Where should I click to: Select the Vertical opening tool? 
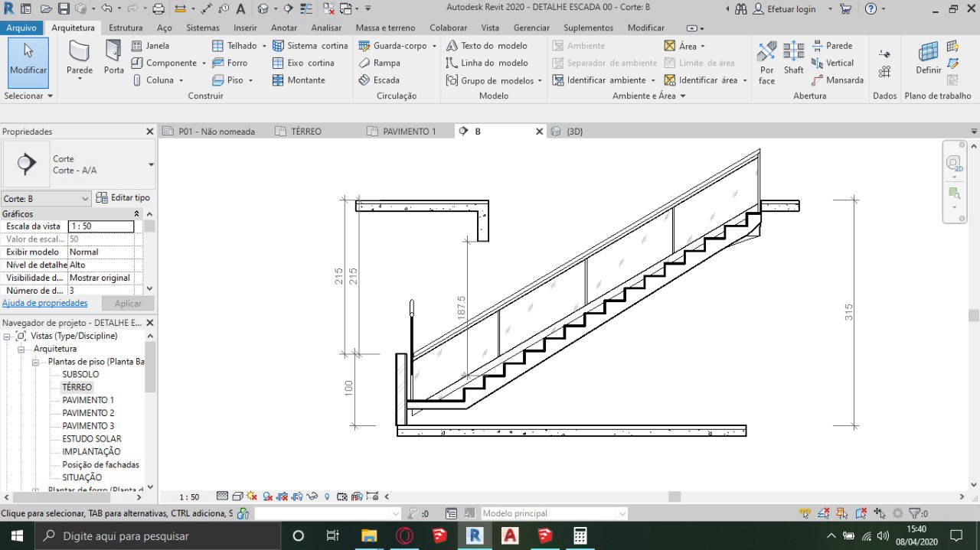point(833,63)
